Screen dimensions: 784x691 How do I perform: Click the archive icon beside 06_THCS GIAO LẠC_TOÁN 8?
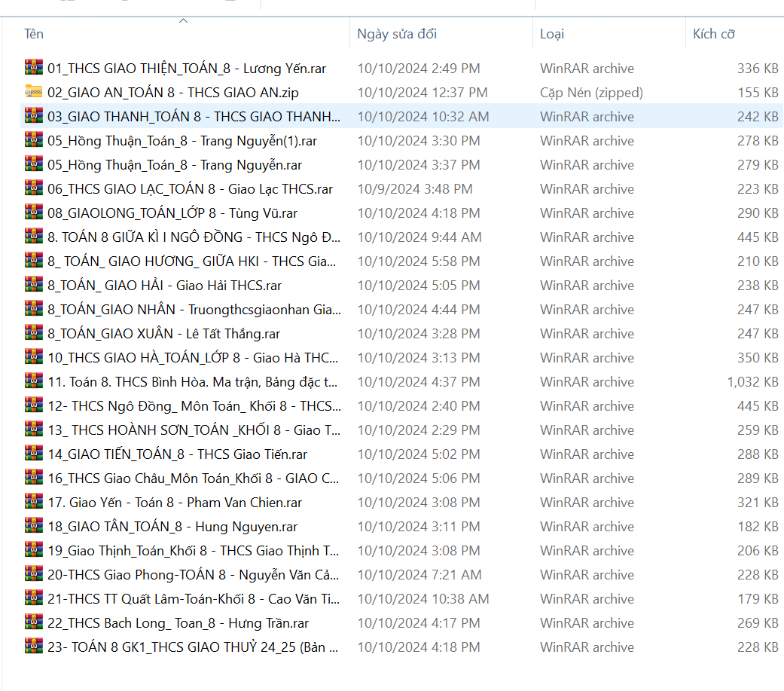pyautogui.click(x=33, y=188)
